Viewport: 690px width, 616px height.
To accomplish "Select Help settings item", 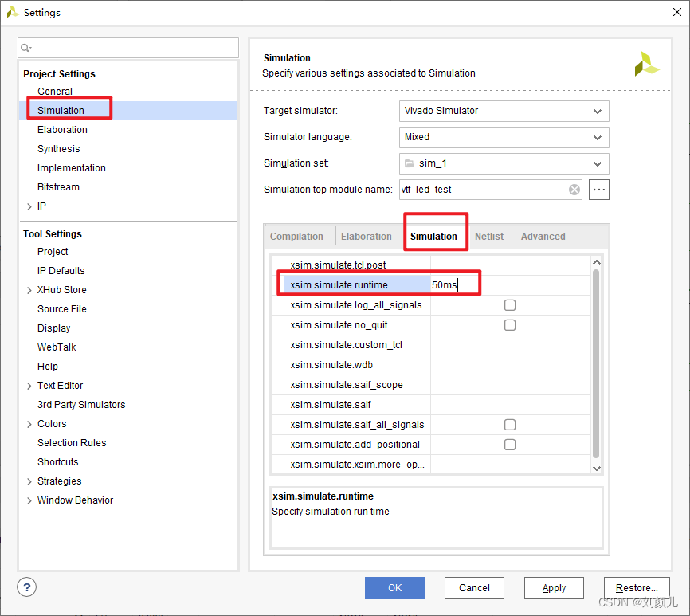I will coord(48,367).
